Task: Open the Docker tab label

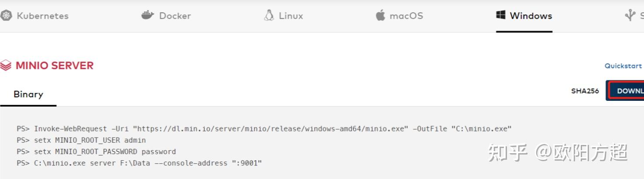Action: tap(175, 16)
